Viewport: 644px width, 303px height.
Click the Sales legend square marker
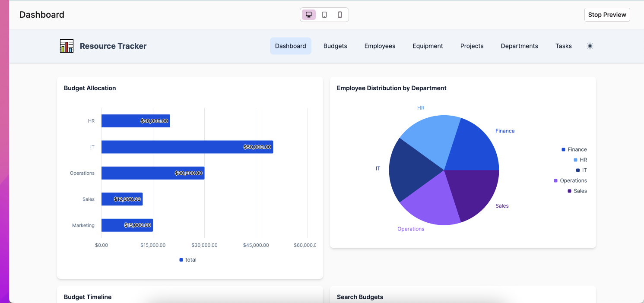pos(569,191)
